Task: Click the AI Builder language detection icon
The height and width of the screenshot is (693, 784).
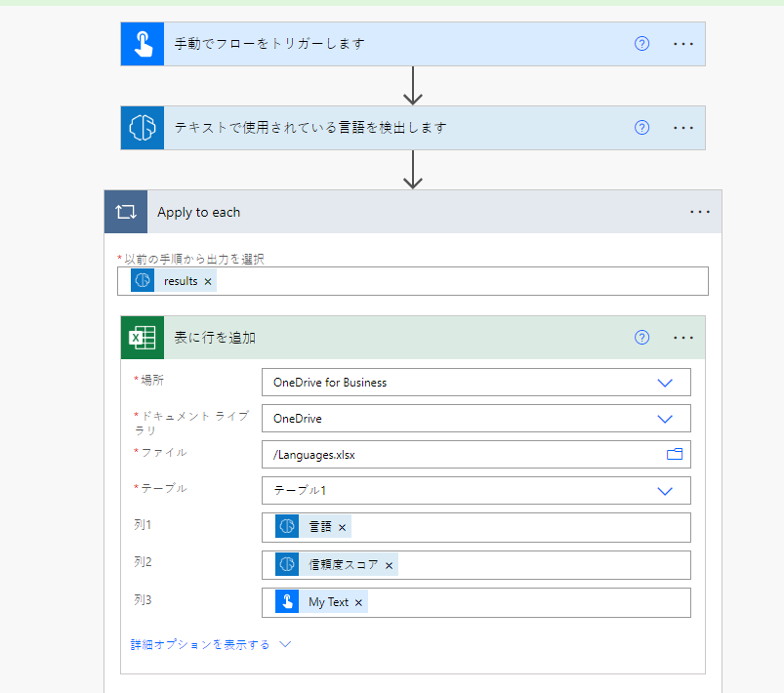Action: 143,128
